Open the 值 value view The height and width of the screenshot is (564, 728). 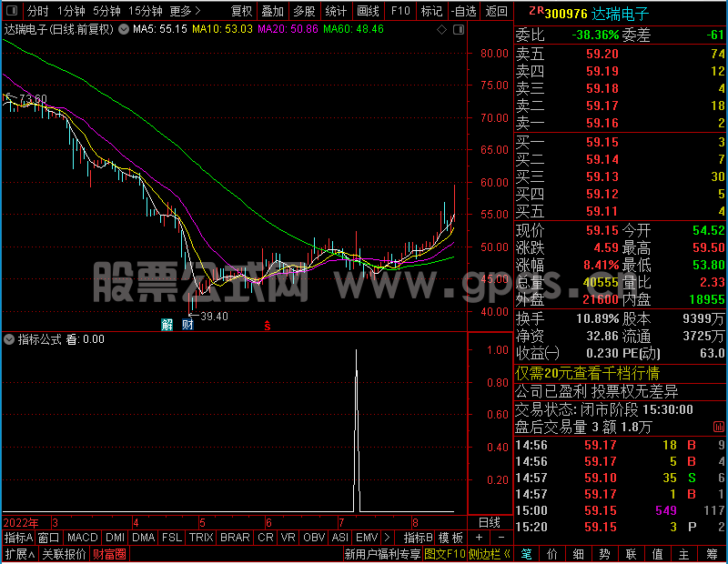click(657, 554)
